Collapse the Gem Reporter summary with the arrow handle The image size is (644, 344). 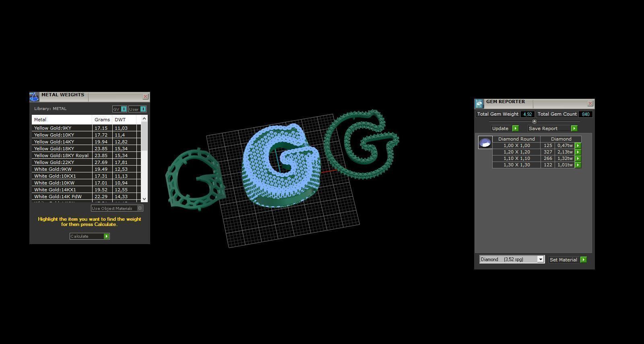[x=535, y=121]
